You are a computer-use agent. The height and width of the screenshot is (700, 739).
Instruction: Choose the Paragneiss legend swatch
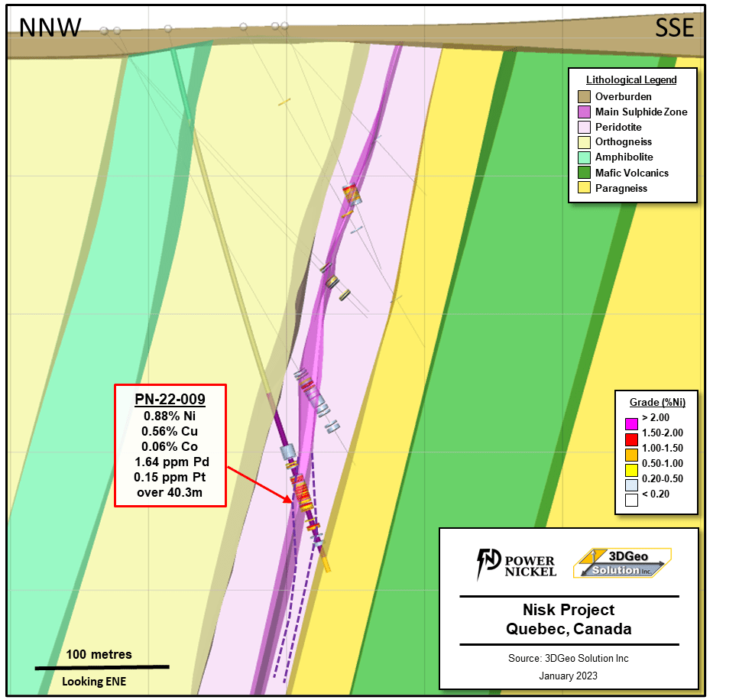(585, 188)
